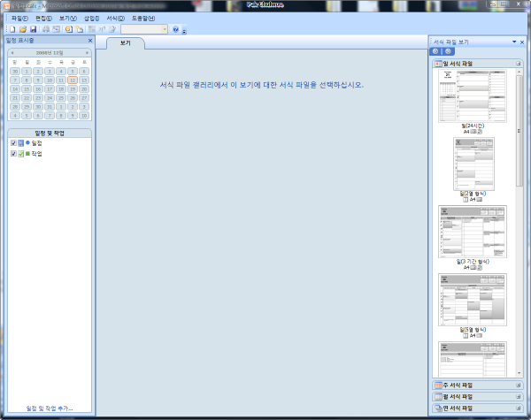
Task: Go to next month in mini calendar
Action: 87,53
